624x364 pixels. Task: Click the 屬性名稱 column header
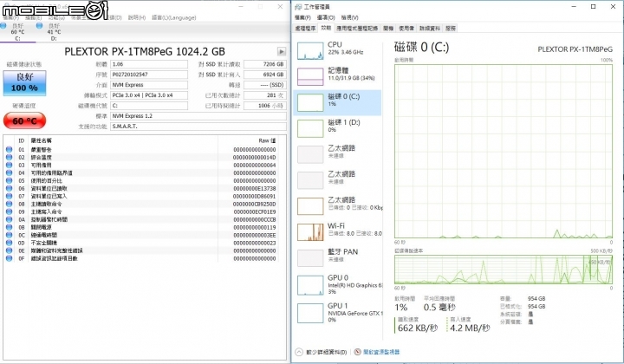tap(42, 140)
